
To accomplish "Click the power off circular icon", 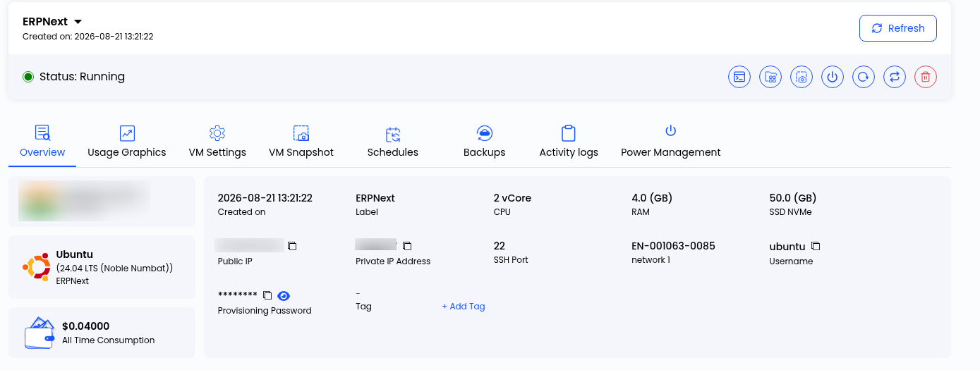I will 833,77.
